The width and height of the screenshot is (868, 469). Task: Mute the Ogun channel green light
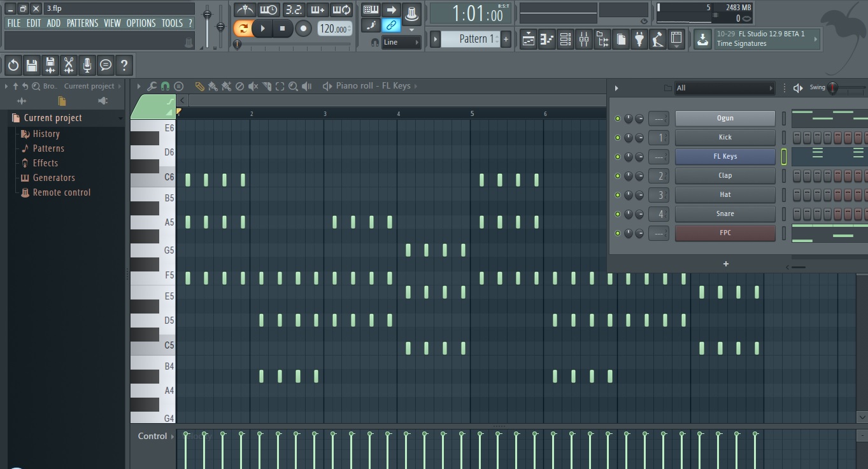click(x=617, y=119)
